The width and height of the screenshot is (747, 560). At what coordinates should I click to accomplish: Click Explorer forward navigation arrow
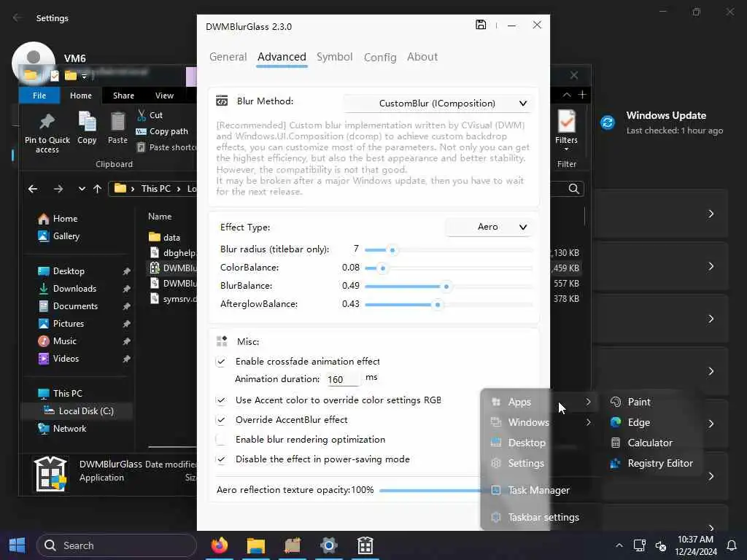tap(58, 189)
